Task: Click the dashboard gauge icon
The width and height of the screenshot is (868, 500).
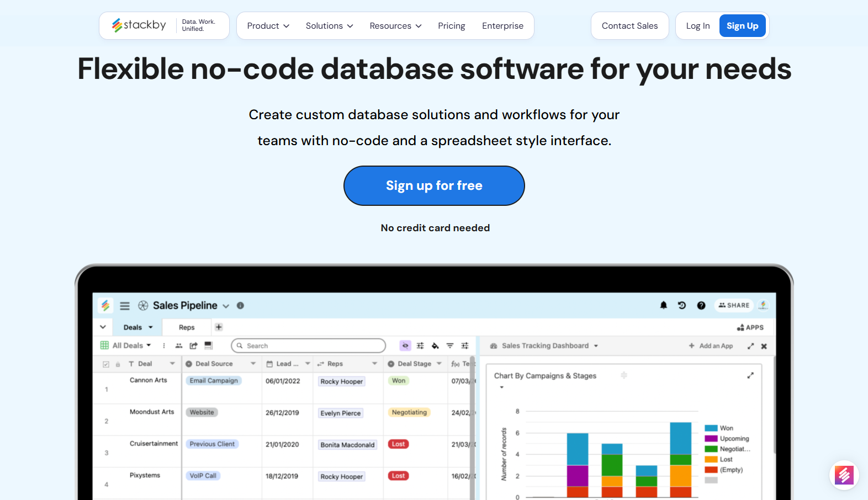Action: [494, 346]
